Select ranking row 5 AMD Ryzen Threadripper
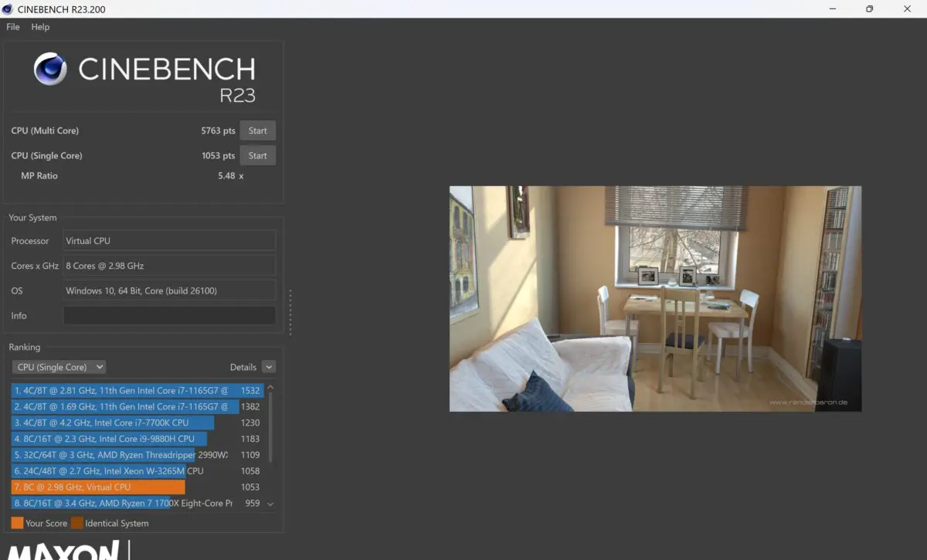Viewport: 927px width, 560px height. tap(137, 455)
